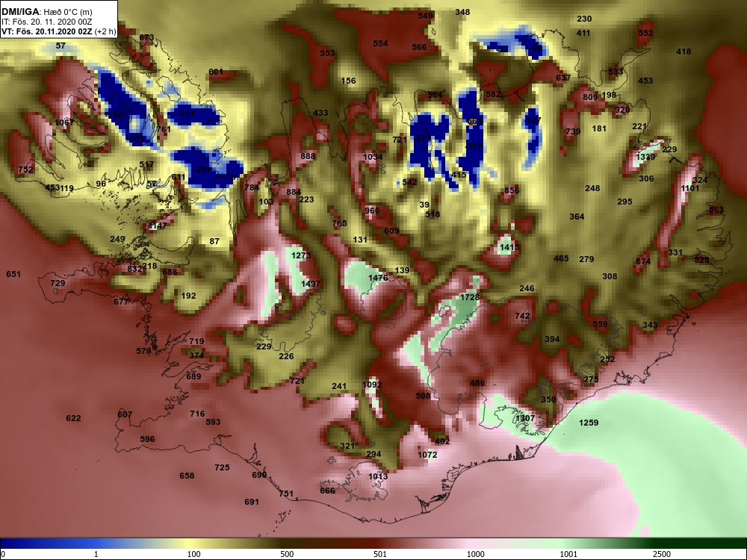Select the map value 87
Image resolution: width=747 pixels, height=560 pixels.
point(214,241)
